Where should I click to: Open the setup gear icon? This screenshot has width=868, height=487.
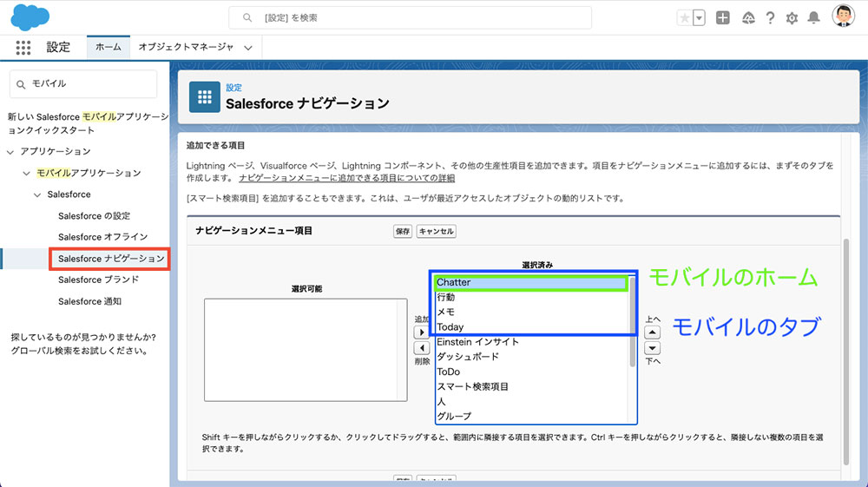792,18
